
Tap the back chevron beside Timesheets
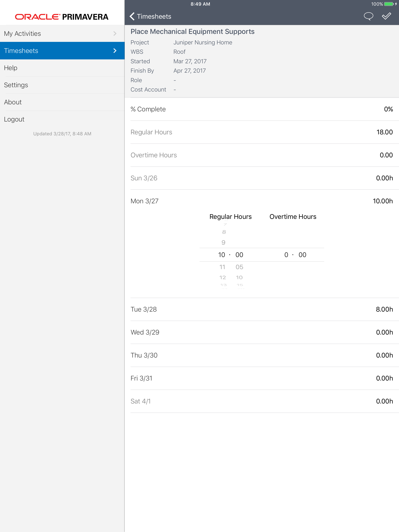[x=132, y=16]
